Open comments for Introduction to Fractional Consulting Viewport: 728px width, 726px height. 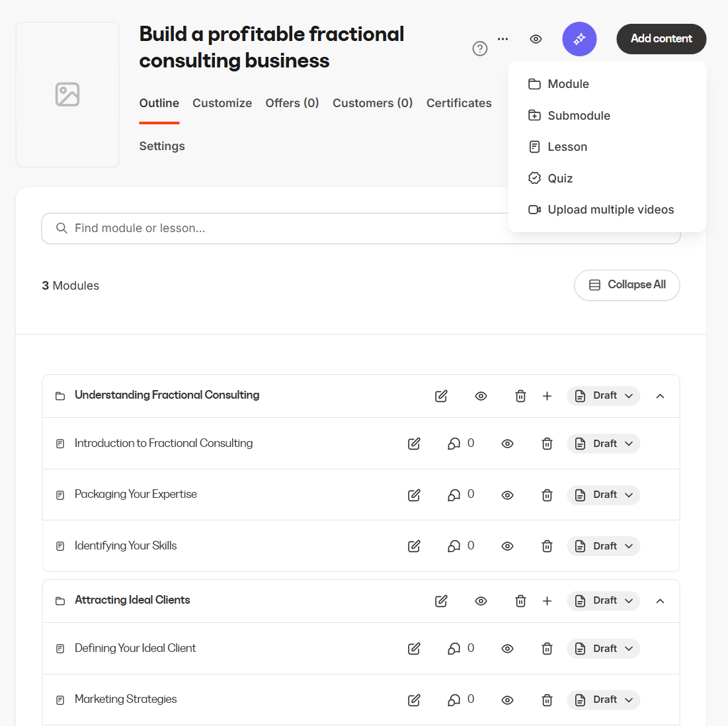point(461,444)
